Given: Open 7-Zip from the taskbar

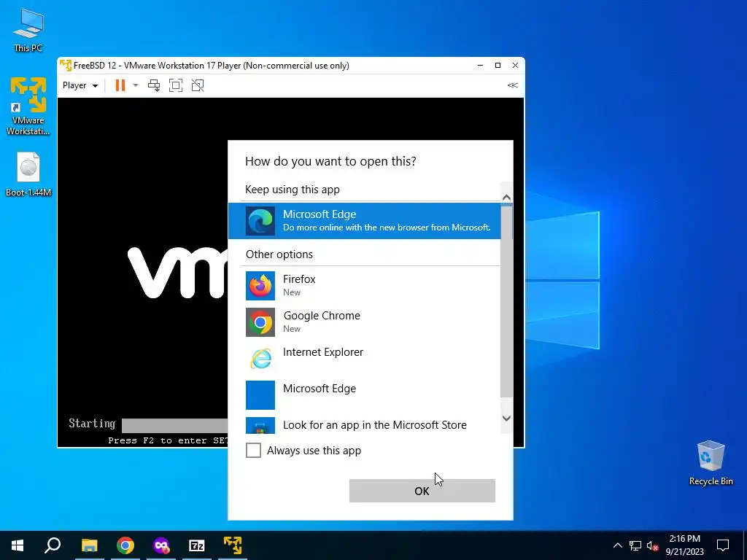Looking at the screenshot, I should point(197,545).
